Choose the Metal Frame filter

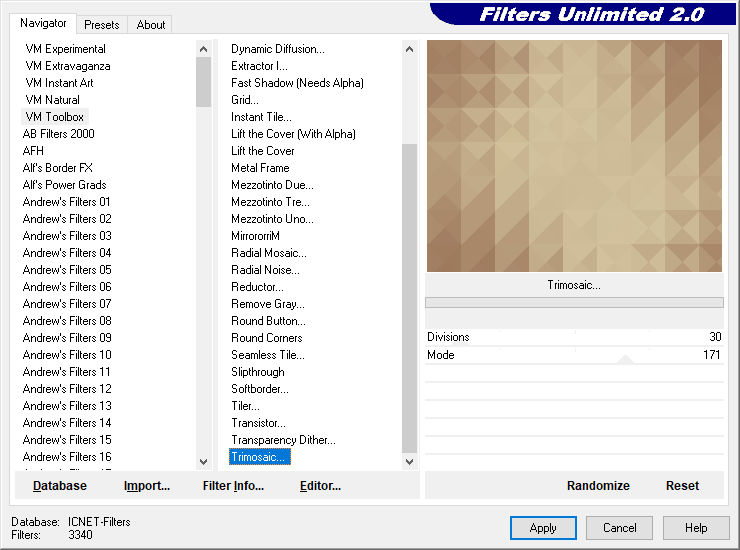(260, 168)
